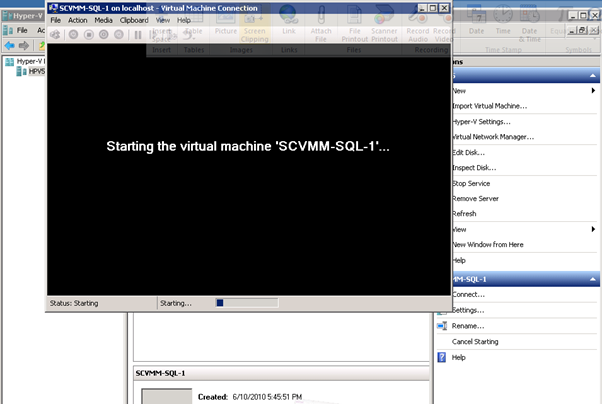Image resolution: width=602 pixels, height=404 pixels.
Task: Click the Created date value 6/10/2010
Action: tap(267, 397)
